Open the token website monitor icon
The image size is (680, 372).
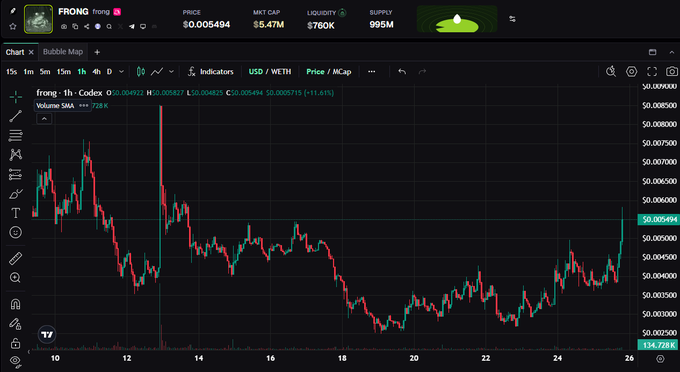click(x=143, y=26)
